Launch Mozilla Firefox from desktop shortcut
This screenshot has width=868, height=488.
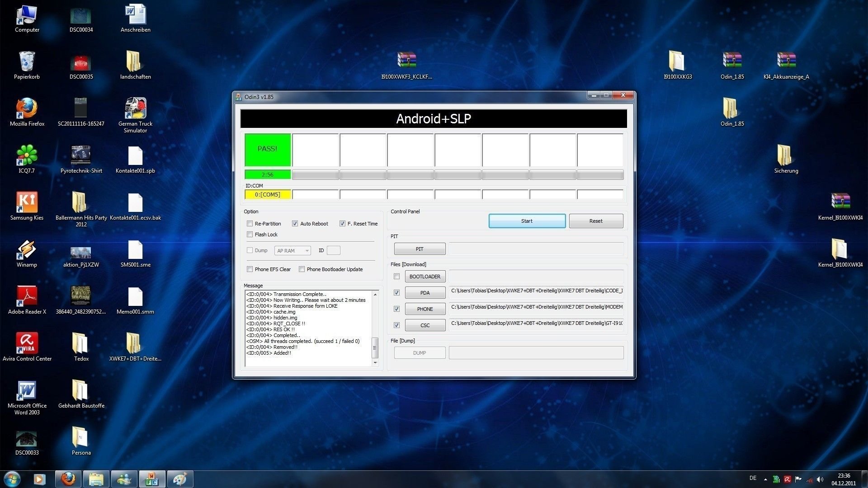[27, 113]
